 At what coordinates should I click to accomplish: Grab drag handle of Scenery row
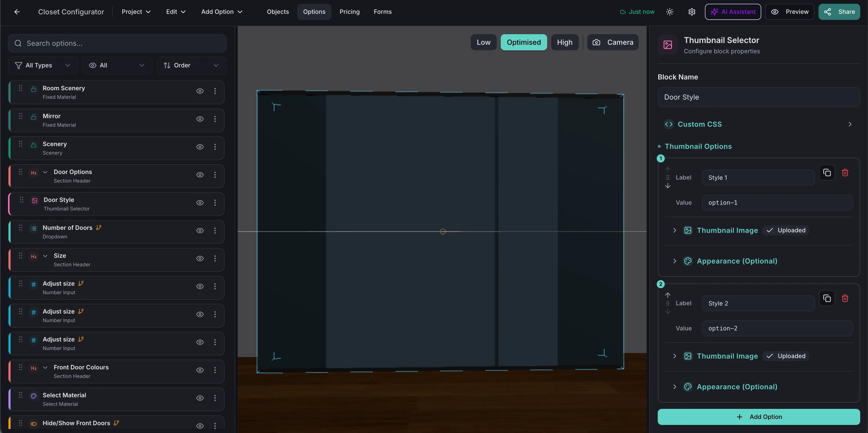tap(21, 144)
